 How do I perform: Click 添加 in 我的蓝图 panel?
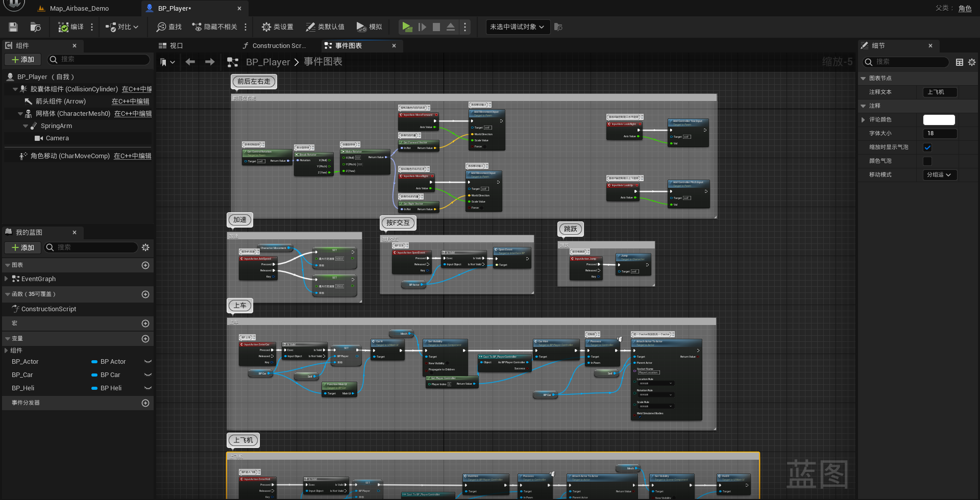click(x=23, y=247)
